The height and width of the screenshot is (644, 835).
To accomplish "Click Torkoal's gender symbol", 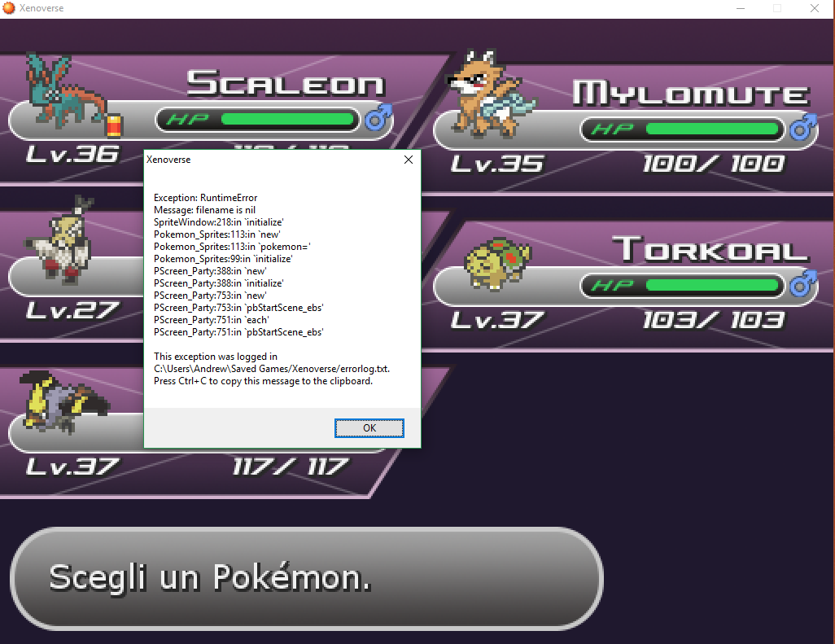I will point(804,285).
